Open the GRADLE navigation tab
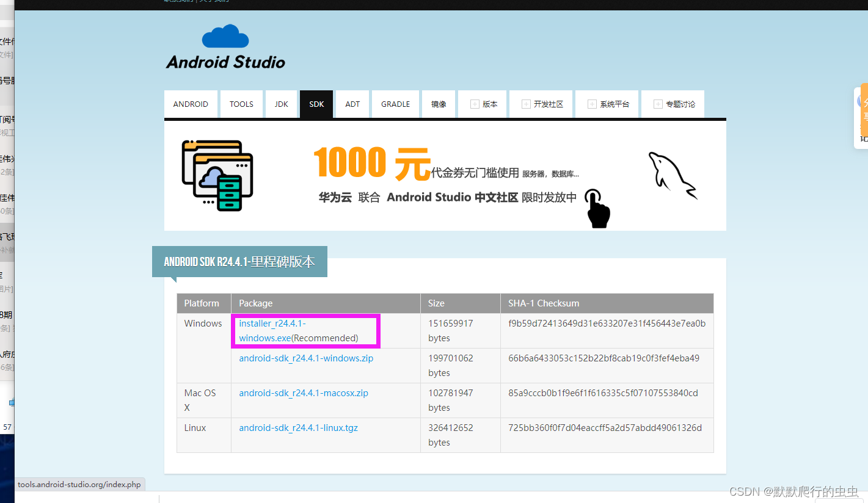This screenshot has height=503, width=868. coord(395,104)
